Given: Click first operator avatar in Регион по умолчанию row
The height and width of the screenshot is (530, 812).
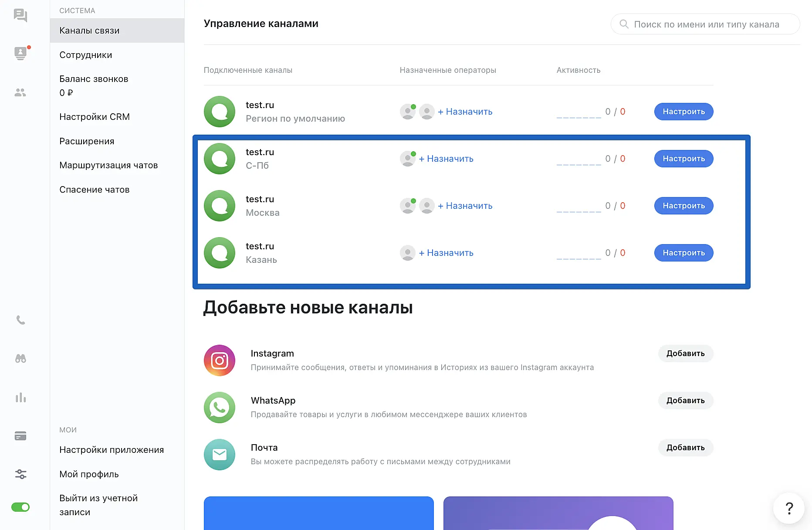Looking at the screenshot, I should click(x=408, y=112).
